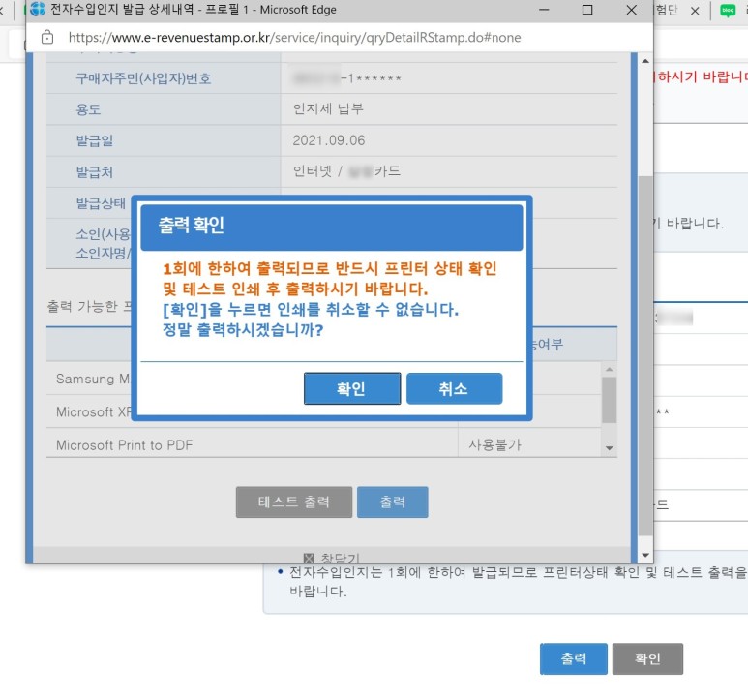Close the background browser tab
748x700 pixels.
point(695,11)
